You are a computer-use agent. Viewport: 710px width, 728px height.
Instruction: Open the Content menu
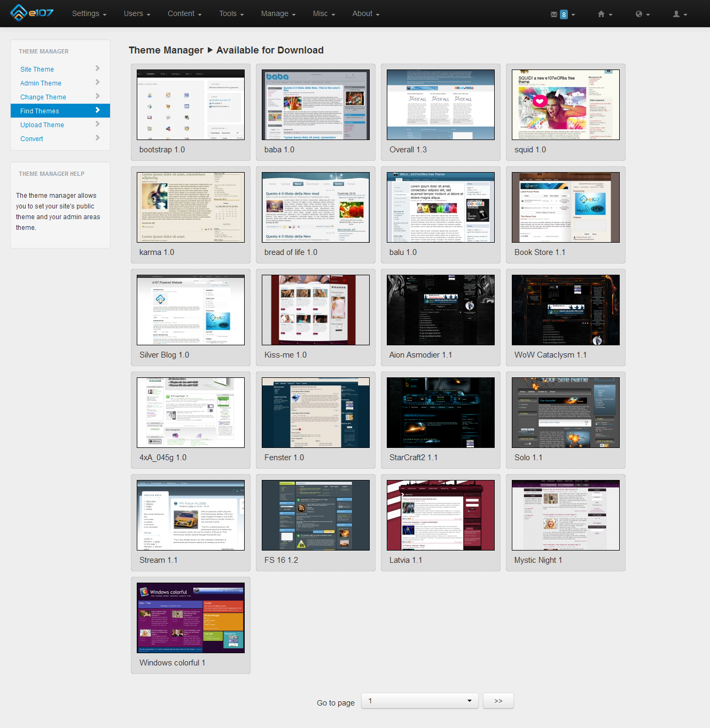(x=184, y=13)
